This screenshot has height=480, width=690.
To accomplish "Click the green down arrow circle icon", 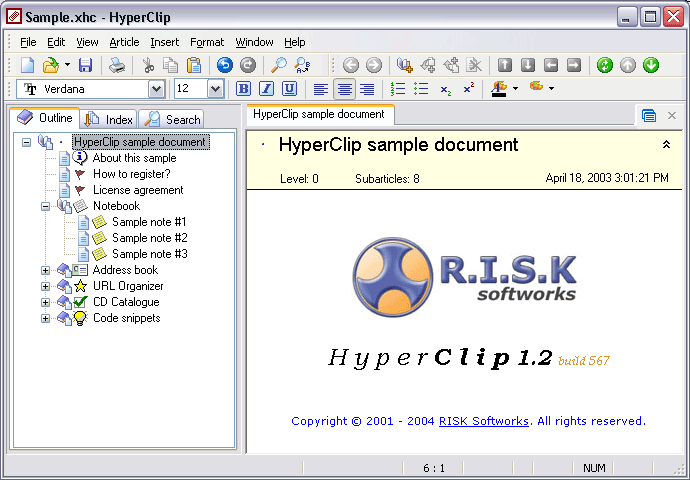I will [651, 65].
